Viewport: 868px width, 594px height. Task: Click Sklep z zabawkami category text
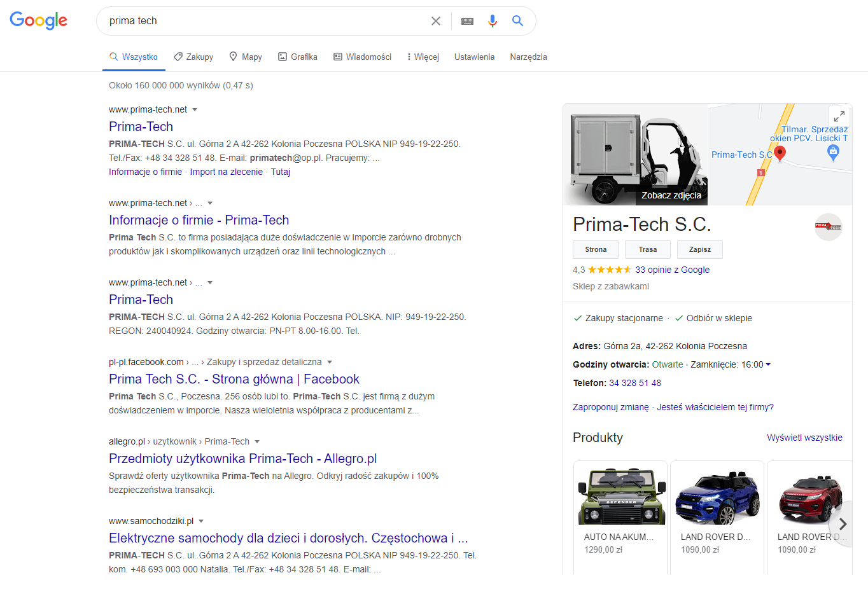611,287
